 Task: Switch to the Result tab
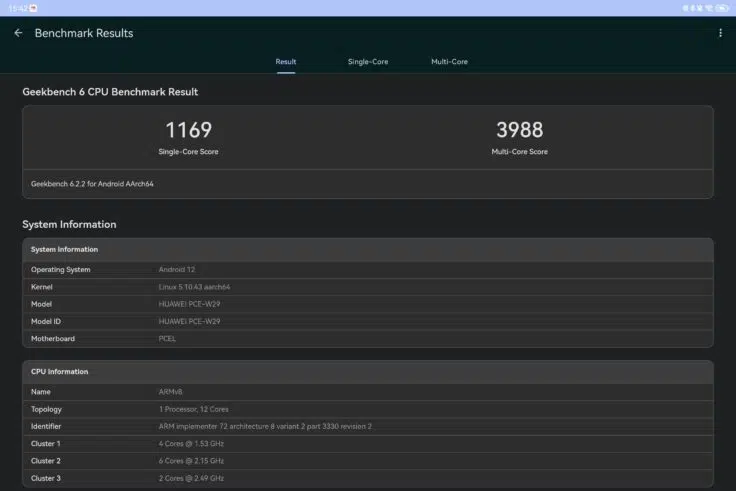pyautogui.click(x=285, y=61)
